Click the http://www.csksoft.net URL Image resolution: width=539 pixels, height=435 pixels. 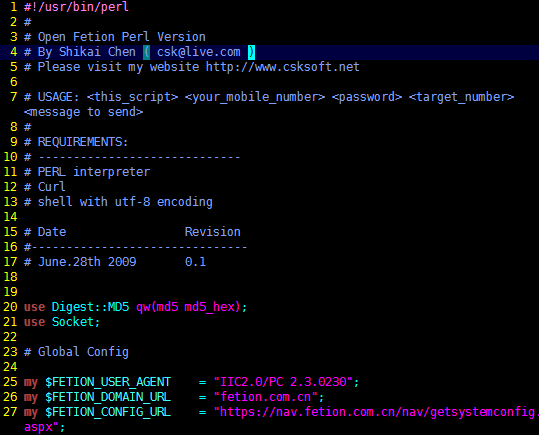tap(283, 67)
